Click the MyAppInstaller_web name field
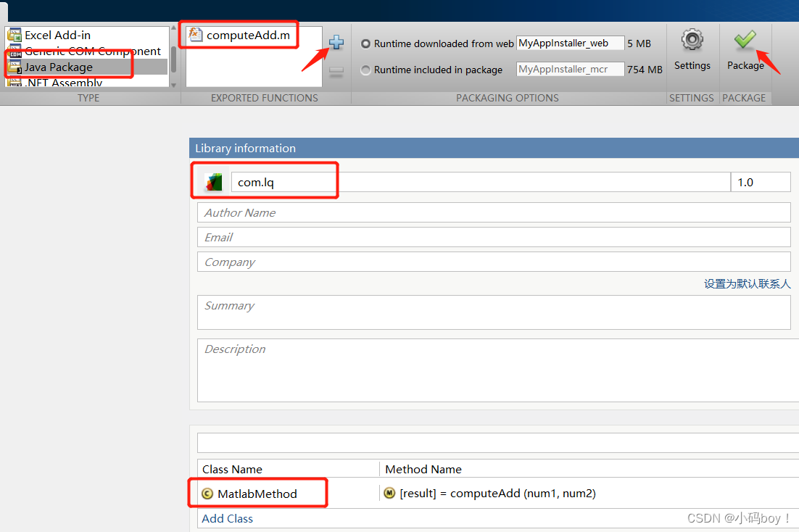The image size is (799, 532). [570, 43]
